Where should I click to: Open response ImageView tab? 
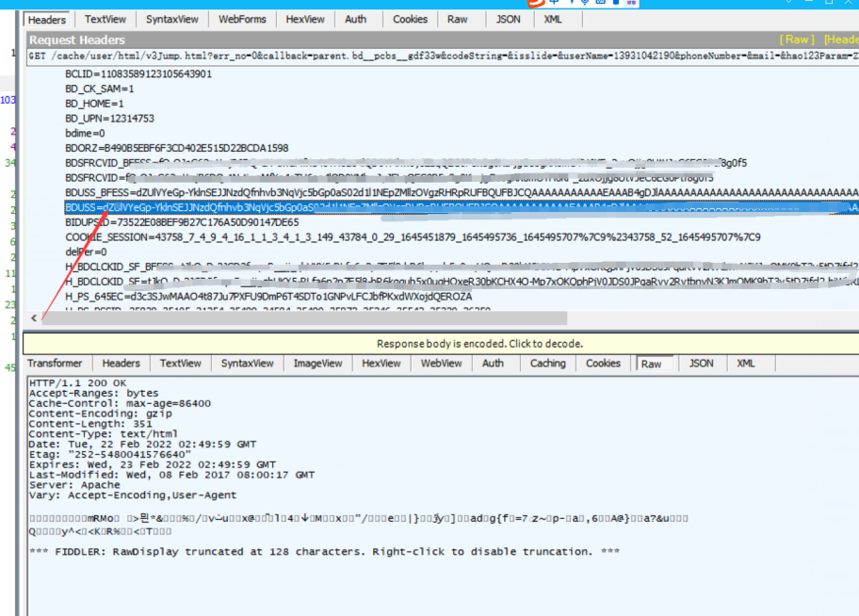(x=317, y=364)
